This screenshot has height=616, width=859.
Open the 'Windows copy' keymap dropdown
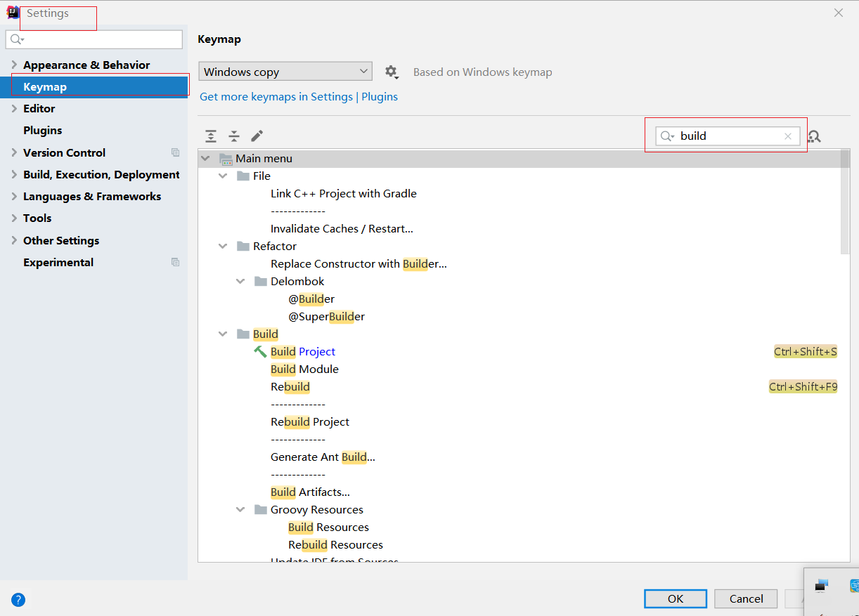[x=285, y=72]
